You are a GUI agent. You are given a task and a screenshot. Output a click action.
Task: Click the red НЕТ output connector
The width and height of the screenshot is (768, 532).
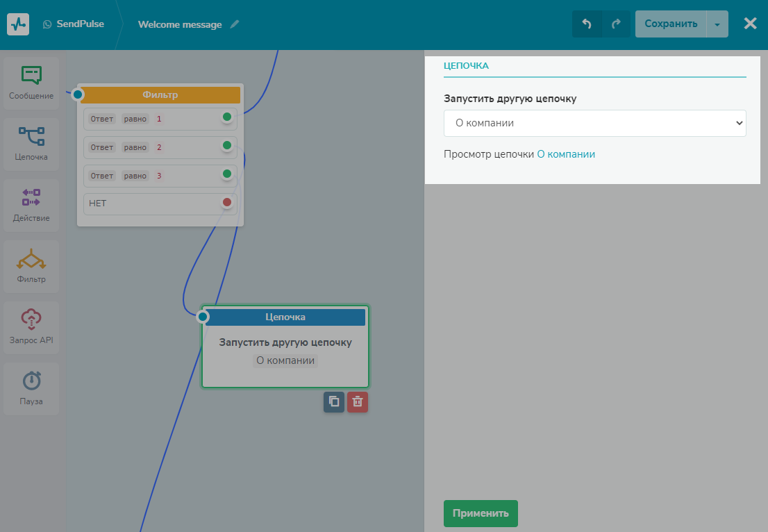coord(227,202)
